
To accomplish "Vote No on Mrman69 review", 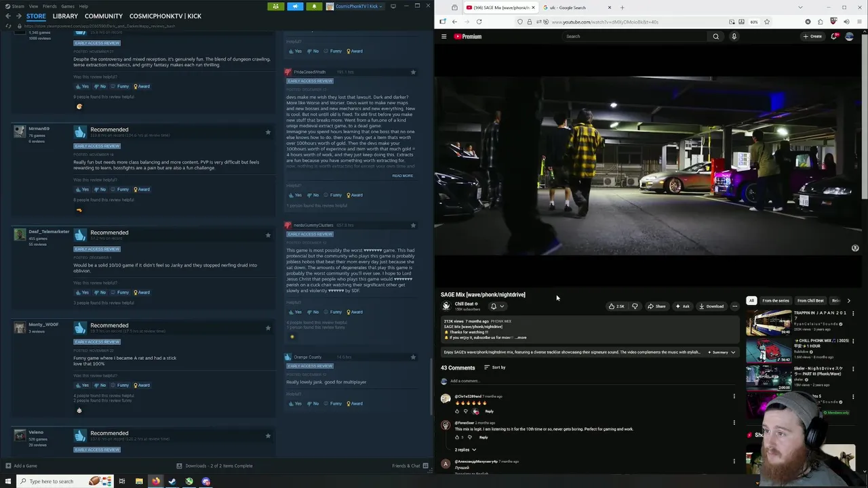I will [x=100, y=189].
